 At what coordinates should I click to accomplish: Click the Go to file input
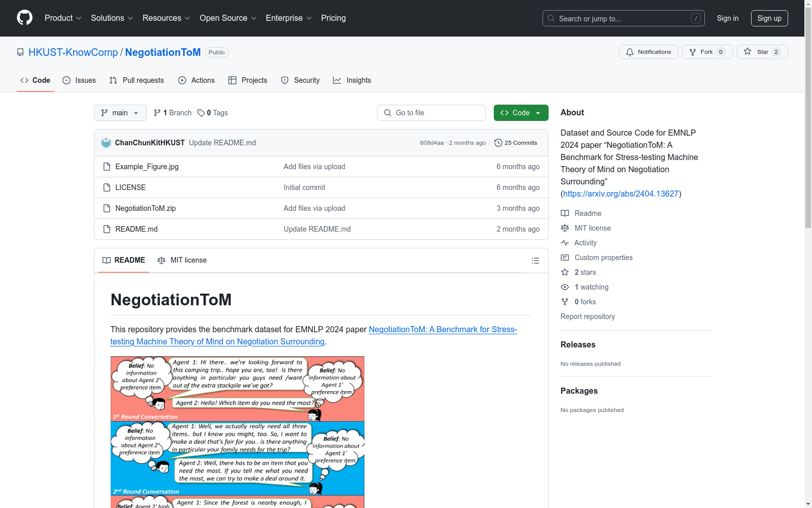point(431,113)
